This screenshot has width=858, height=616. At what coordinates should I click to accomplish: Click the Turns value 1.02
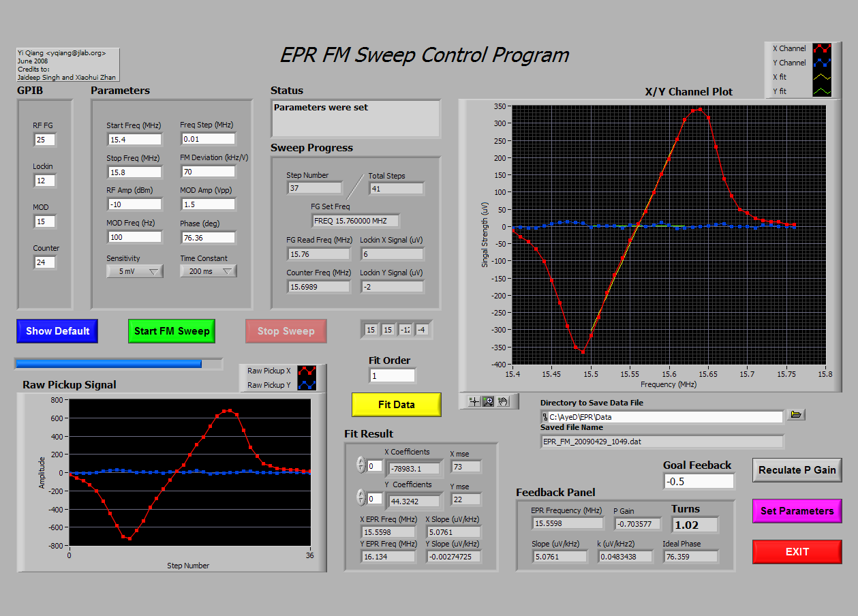695,525
